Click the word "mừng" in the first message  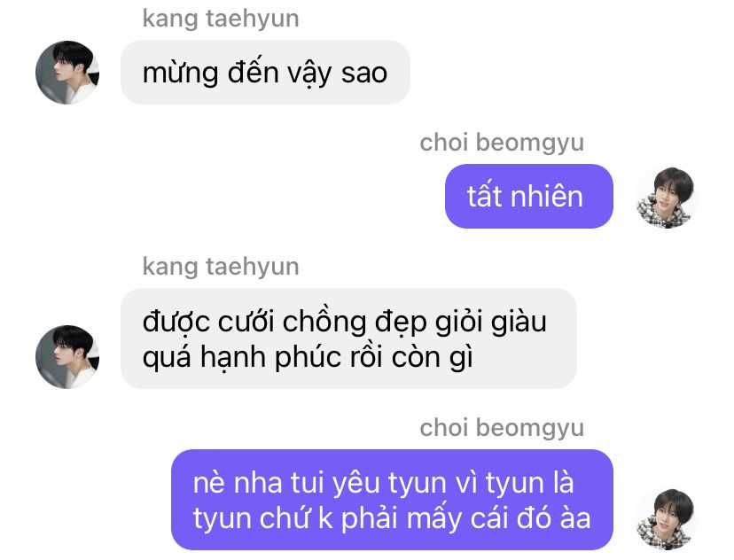coord(180,74)
